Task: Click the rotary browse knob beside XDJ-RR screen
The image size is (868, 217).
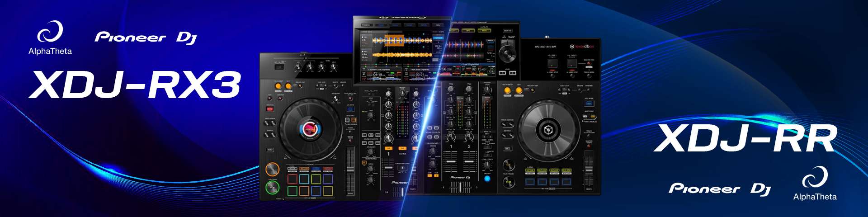Action: click(x=507, y=53)
